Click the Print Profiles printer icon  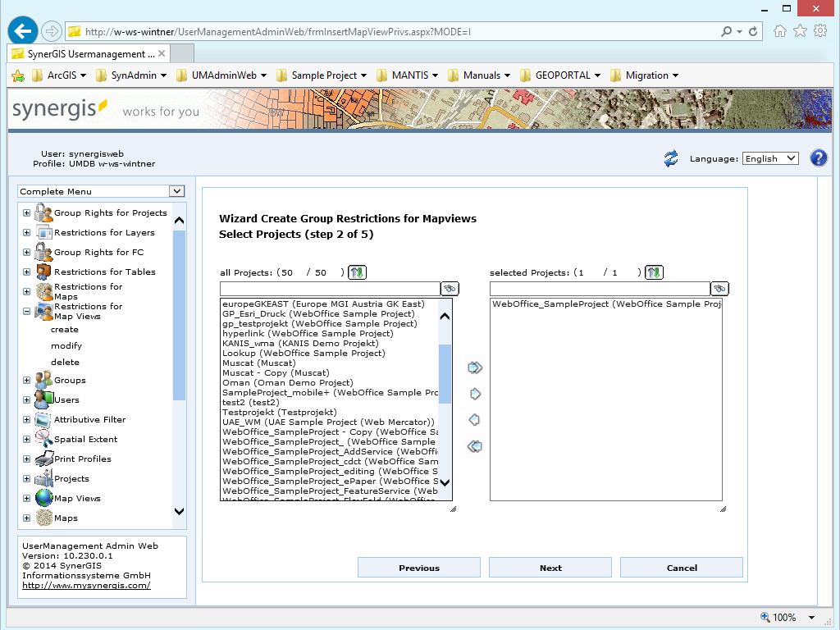coord(43,459)
